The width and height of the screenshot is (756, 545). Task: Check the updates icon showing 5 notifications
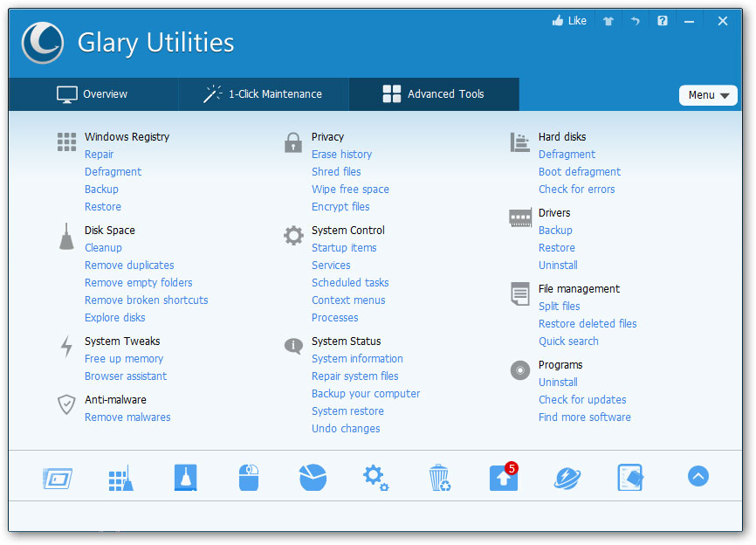coord(504,477)
